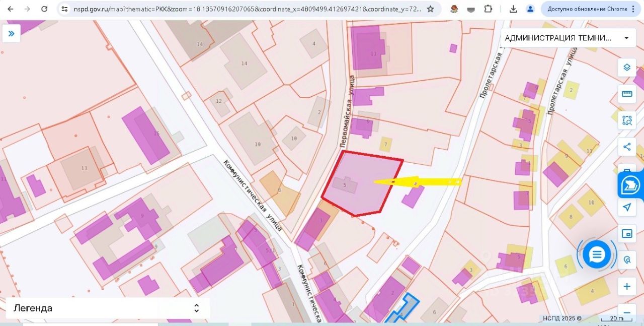Select the area search tool
Viewport: 644px width, 326px height.
627,120
